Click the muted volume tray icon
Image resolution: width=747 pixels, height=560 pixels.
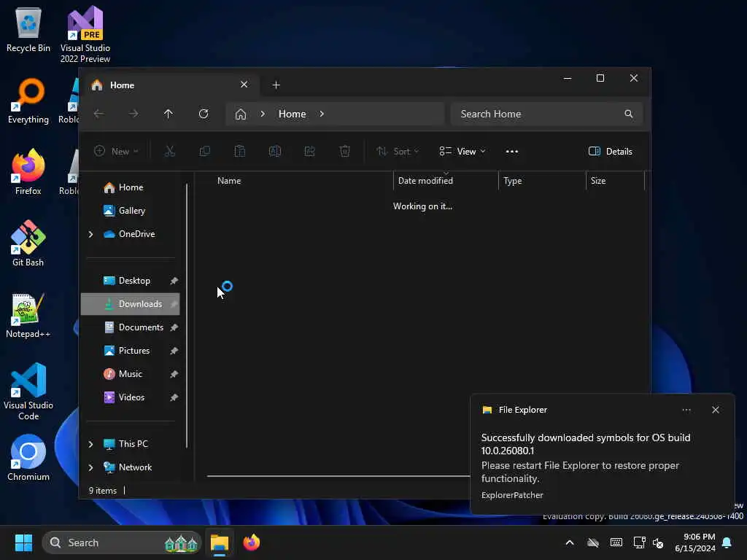(x=659, y=542)
